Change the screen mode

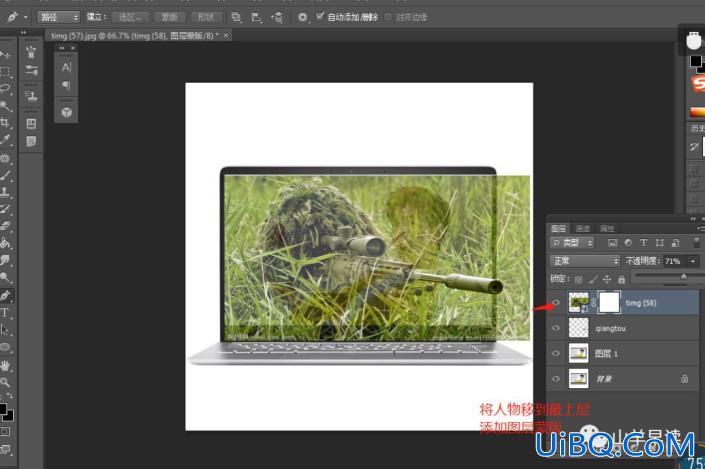pyautogui.click(x=5, y=449)
